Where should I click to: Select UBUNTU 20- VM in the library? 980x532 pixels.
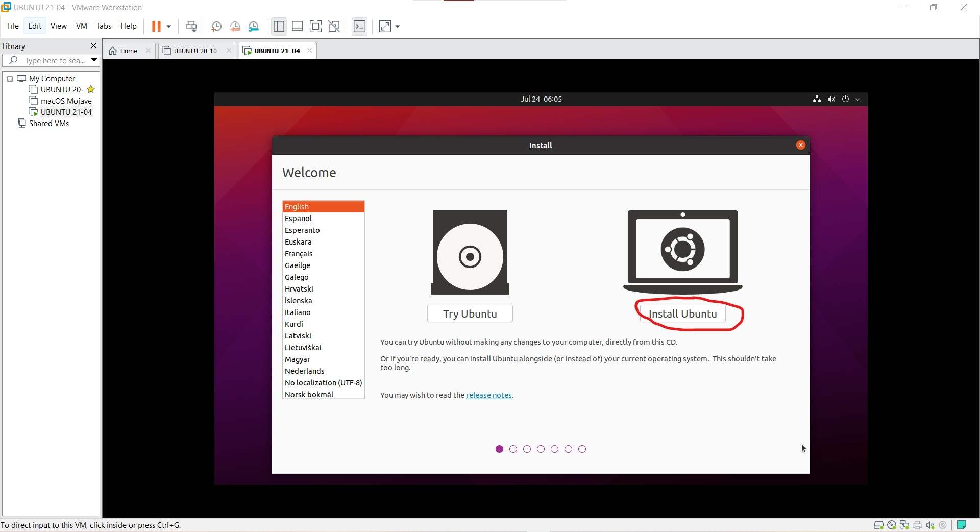[x=61, y=90]
